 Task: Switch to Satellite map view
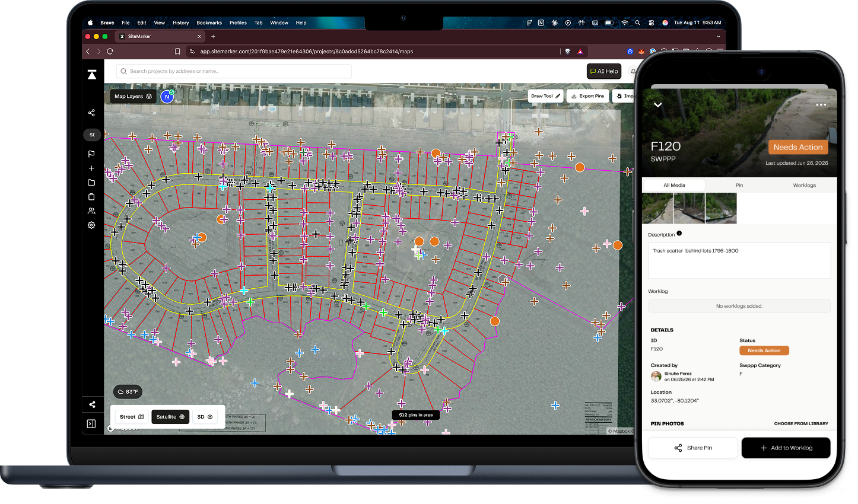tap(170, 417)
